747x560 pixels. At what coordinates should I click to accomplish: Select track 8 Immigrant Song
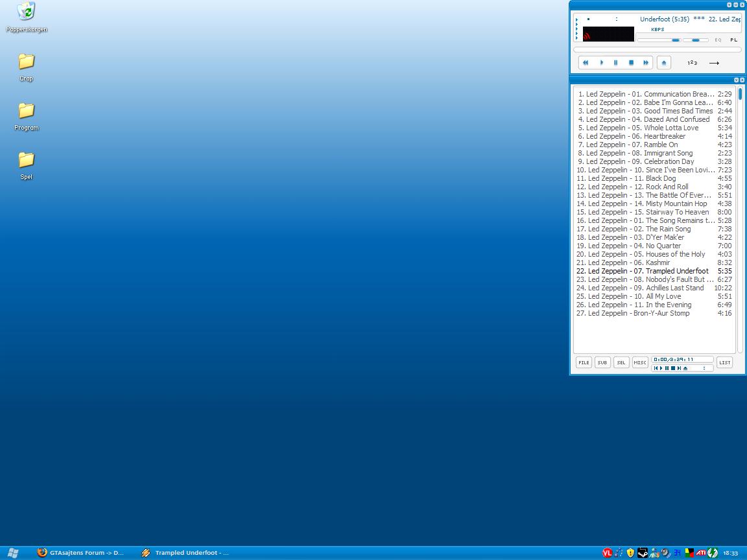(654, 153)
